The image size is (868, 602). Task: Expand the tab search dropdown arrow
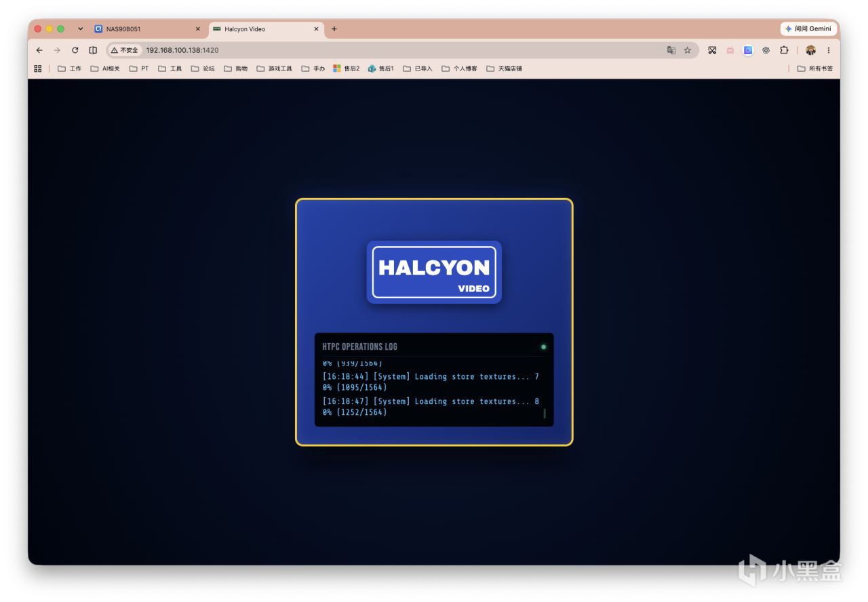pos(81,29)
